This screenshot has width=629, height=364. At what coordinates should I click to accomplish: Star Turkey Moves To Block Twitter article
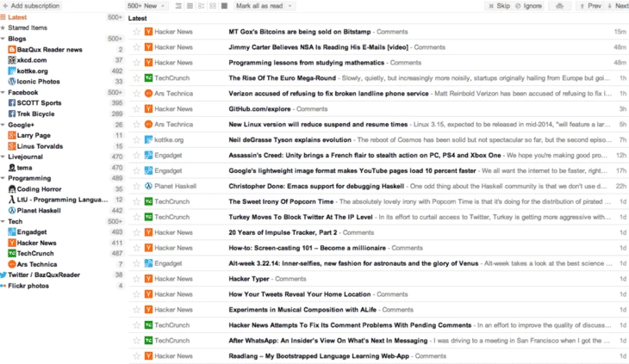pos(136,217)
